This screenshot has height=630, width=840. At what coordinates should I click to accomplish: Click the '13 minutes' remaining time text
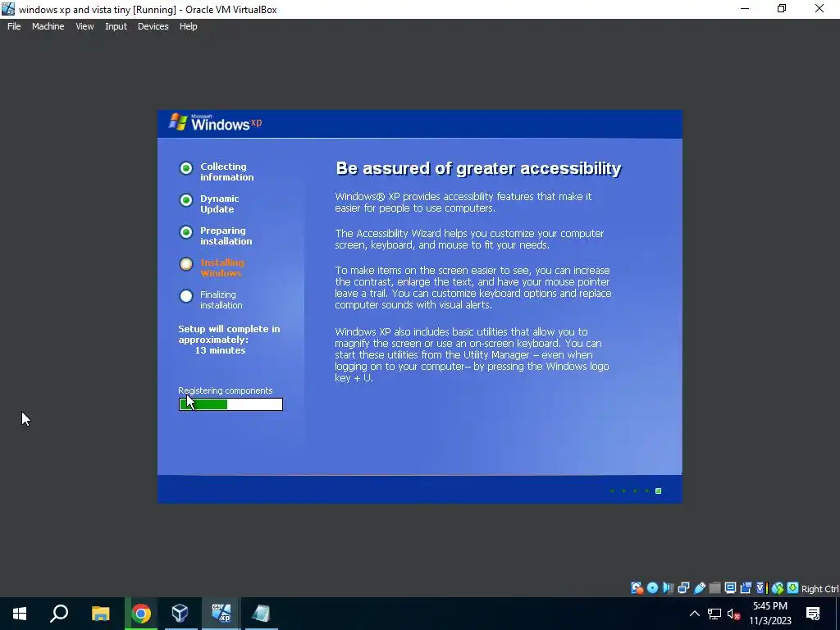pyautogui.click(x=220, y=350)
